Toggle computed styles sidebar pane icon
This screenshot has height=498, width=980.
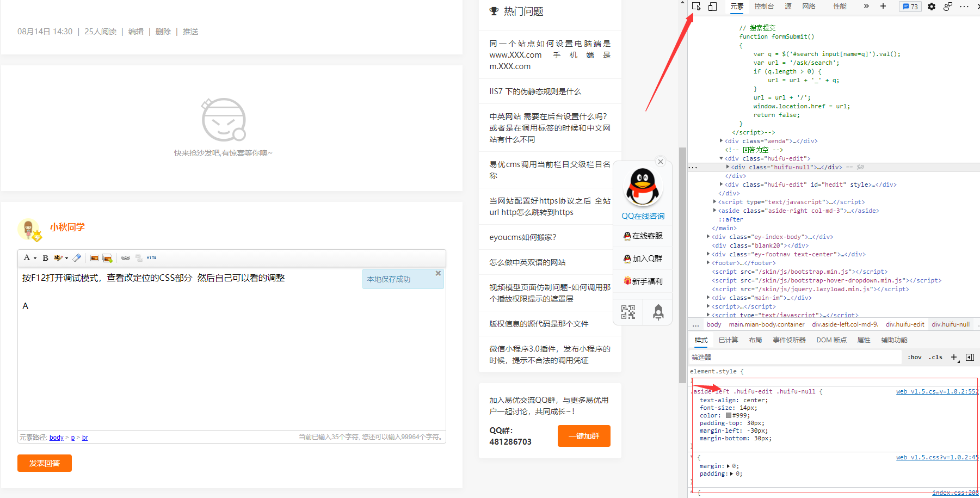(970, 358)
